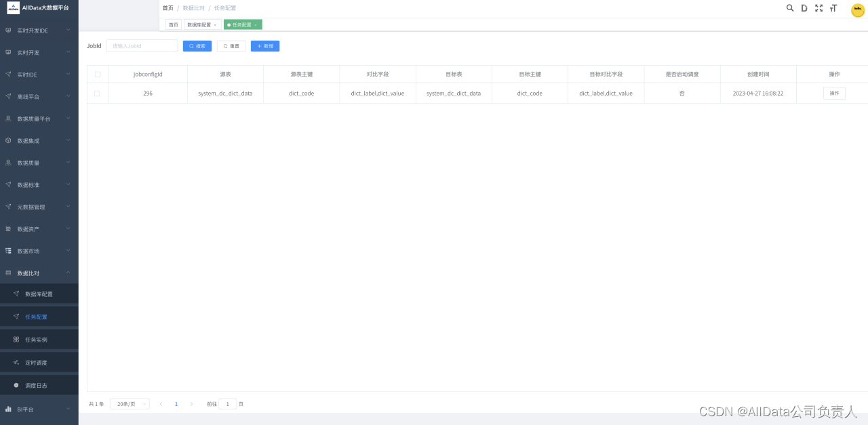This screenshot has height=425, width=868.
Task: Click the 源表 column header
Action: [225, 74]
